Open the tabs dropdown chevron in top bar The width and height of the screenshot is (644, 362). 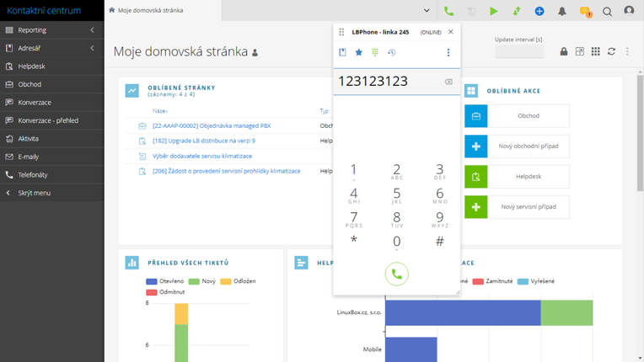(427, 11)
